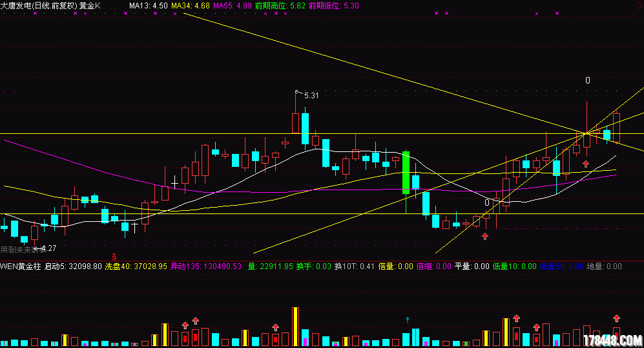Screen dimensions: 644x348
Task: Click the 平量: 0.00 value
Action: click(x=472, y=266)
